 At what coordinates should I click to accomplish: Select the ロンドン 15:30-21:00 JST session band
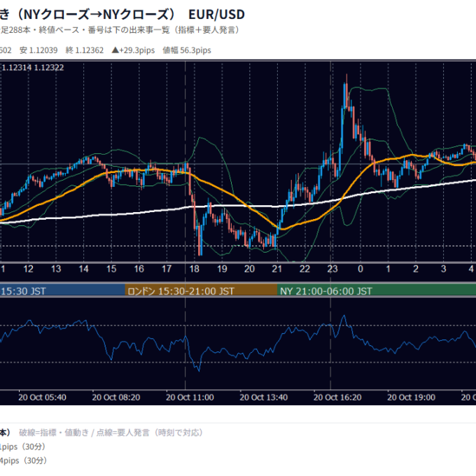[201, 290]
